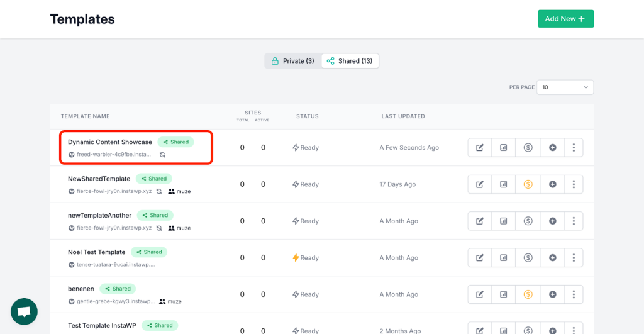Open the chat support bubble
The image size is (644, 334).
pos(25,311)
